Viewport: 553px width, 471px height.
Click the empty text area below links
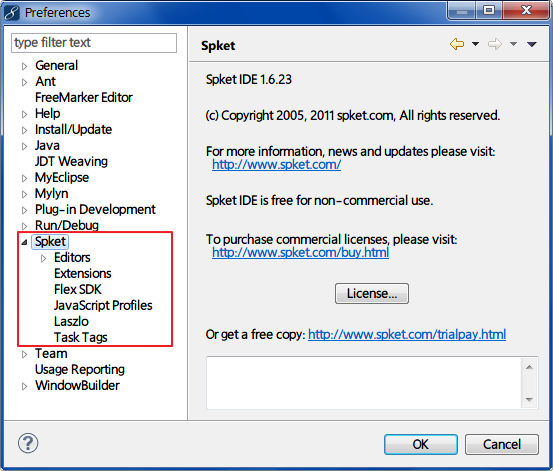(364, 383)
